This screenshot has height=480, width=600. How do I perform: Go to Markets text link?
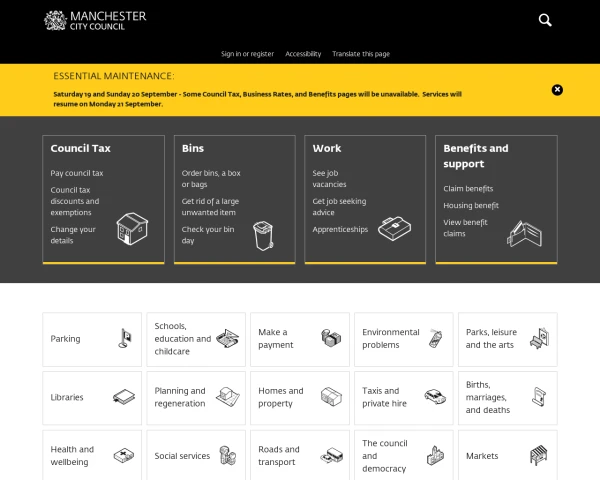point(482,456)
